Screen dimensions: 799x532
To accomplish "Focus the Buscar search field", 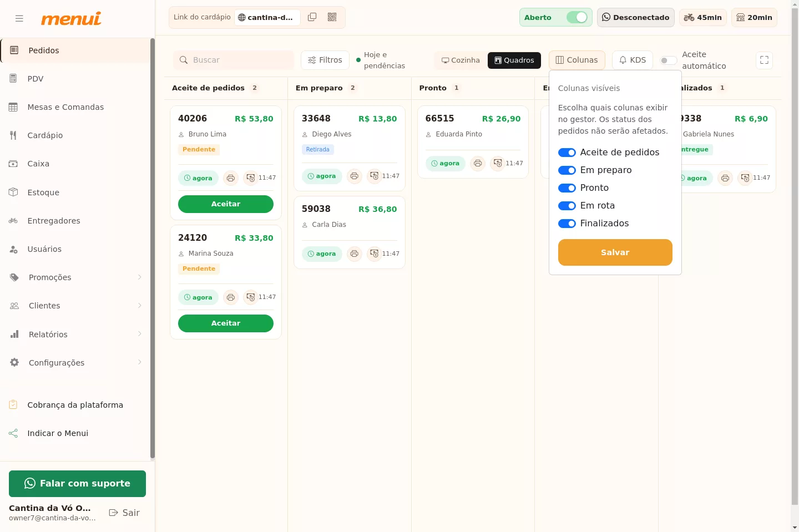I will click(x=234, y=60).
